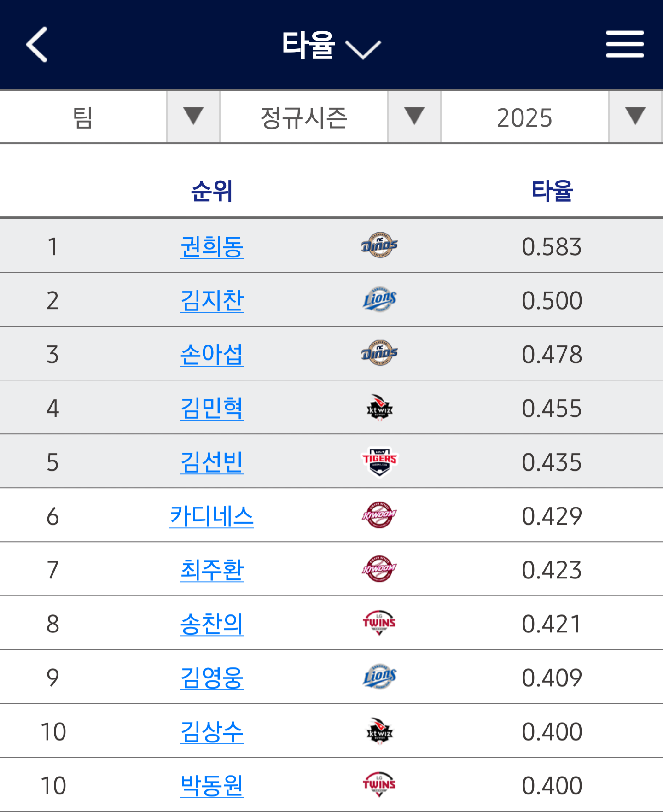Open player page for 최주환
This screenshot has height=812, width=663.
(x=212, y=570)
